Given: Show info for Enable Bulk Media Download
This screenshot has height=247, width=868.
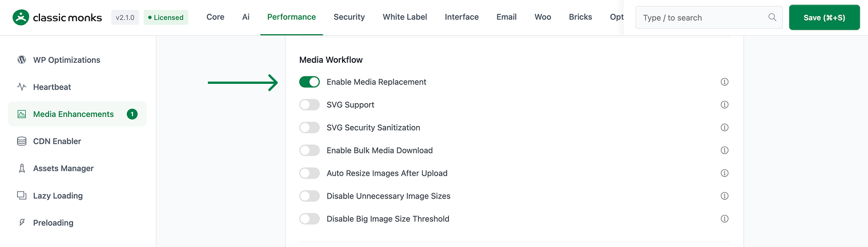Looking at the screenshot, I should point(725,150).
